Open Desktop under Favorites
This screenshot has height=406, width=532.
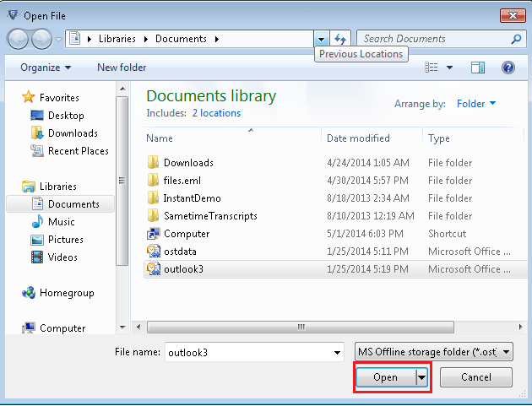tap(66, 116)
